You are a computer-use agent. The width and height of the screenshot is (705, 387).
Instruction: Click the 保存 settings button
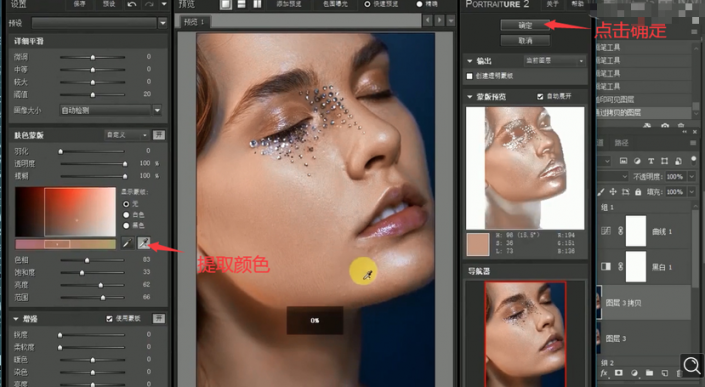point(80,4)
